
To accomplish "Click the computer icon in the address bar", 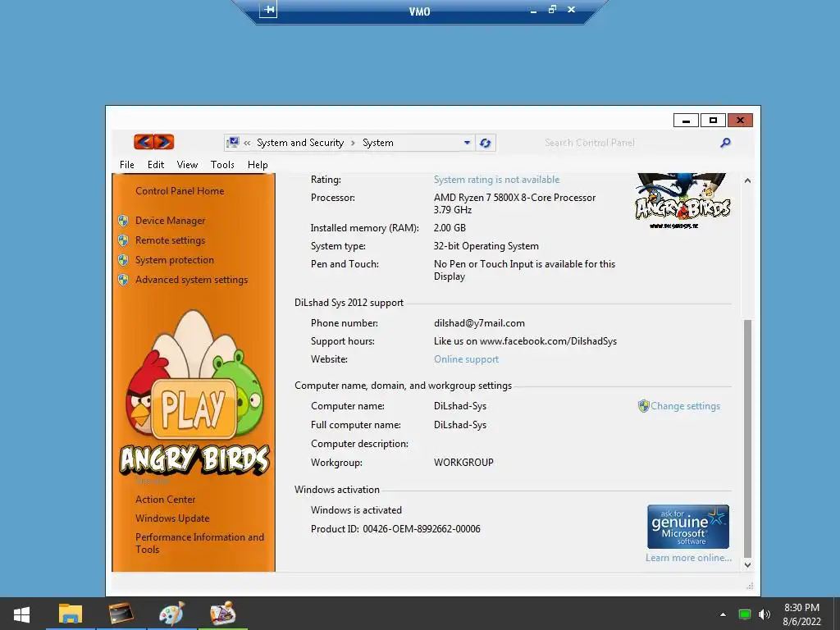I will tap(232, 143).
